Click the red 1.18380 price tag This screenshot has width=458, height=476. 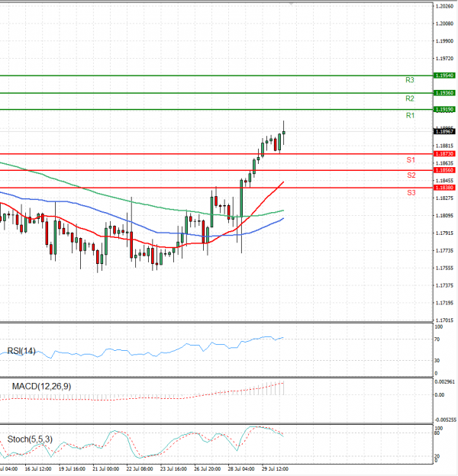tap(444, 187)
